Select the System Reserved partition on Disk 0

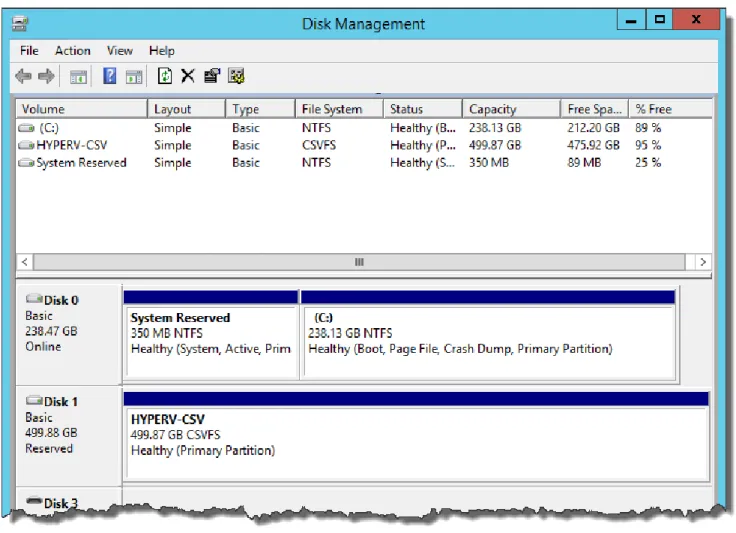211,335
